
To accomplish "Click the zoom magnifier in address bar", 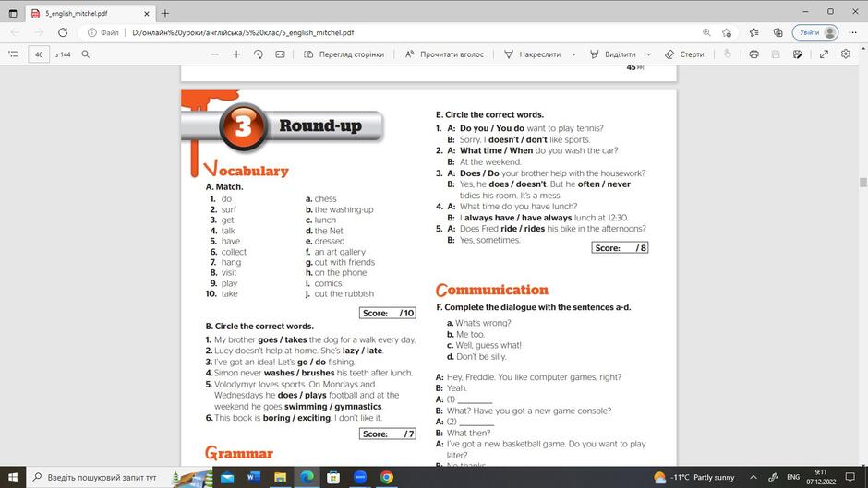I will coord(706,32).
